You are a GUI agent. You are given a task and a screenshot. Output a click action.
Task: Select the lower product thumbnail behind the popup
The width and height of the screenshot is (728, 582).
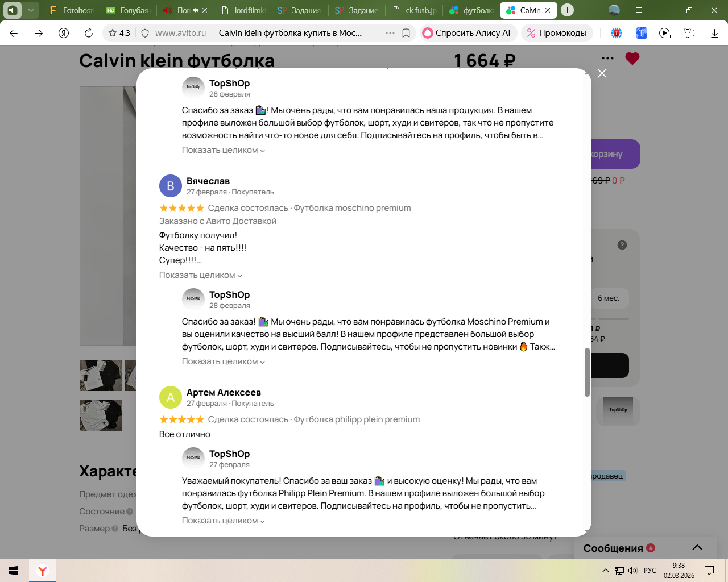tap(101, 416)
